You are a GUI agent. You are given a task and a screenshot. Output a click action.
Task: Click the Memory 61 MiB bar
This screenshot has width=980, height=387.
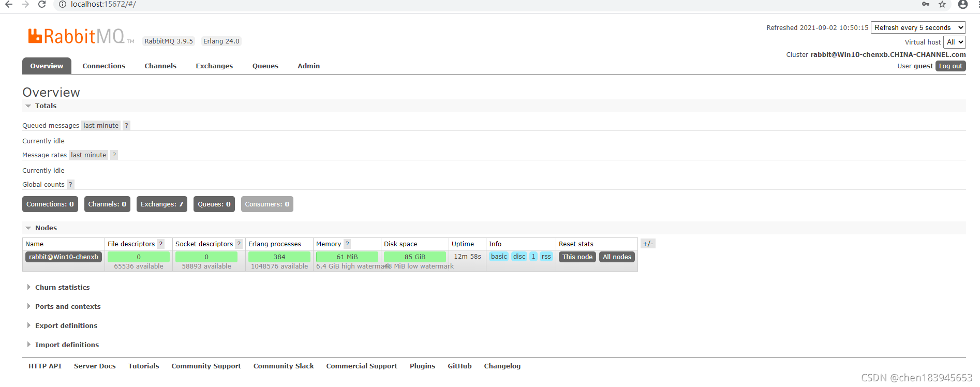click(x=347, y=257)
